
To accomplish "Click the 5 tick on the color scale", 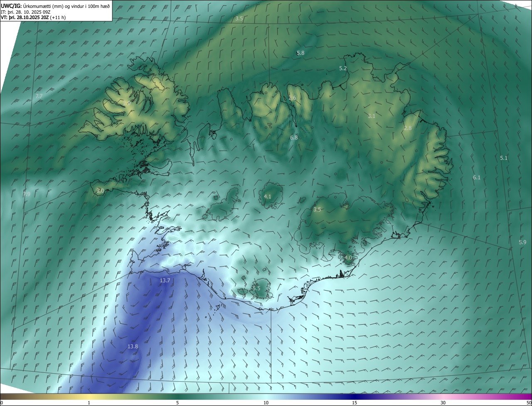I will click(x=177, y=403).
